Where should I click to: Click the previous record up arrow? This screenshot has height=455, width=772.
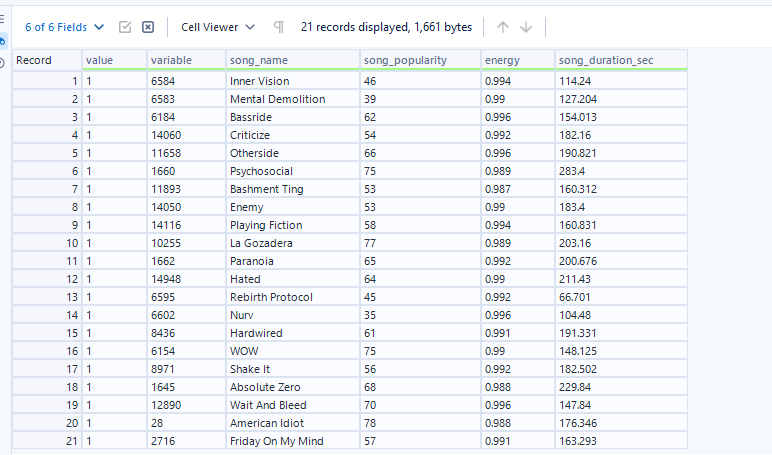pos(503,27)
